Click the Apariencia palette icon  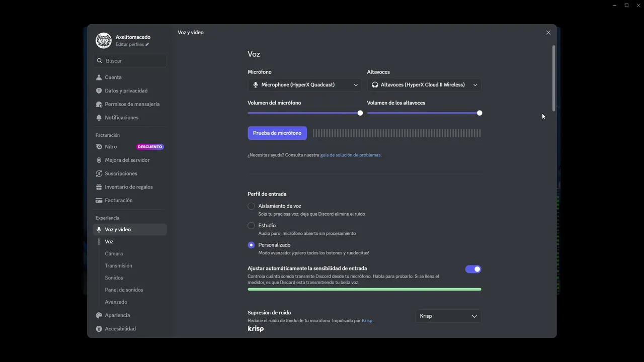[99, 315]
